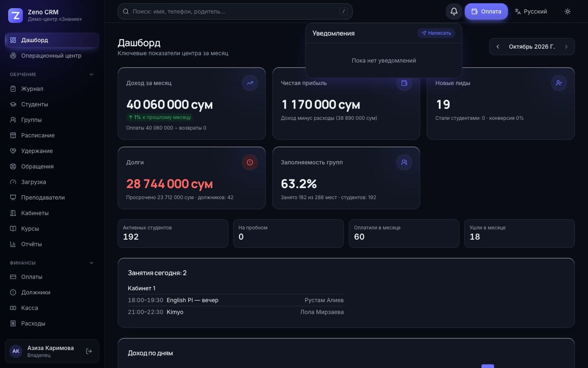Image resolution: width=588 pixels, height=368 pixels.
Task: Click the logout icon beside Азиза Каримова
Action: tap(89, 351)
